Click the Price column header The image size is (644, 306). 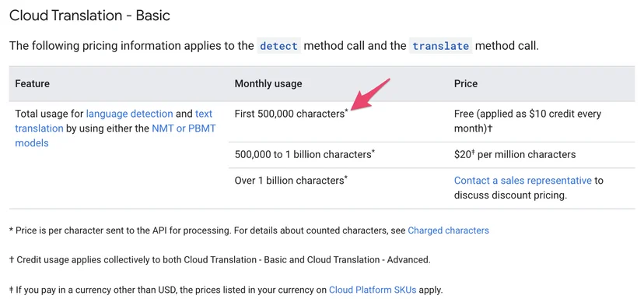pos(466,84)
